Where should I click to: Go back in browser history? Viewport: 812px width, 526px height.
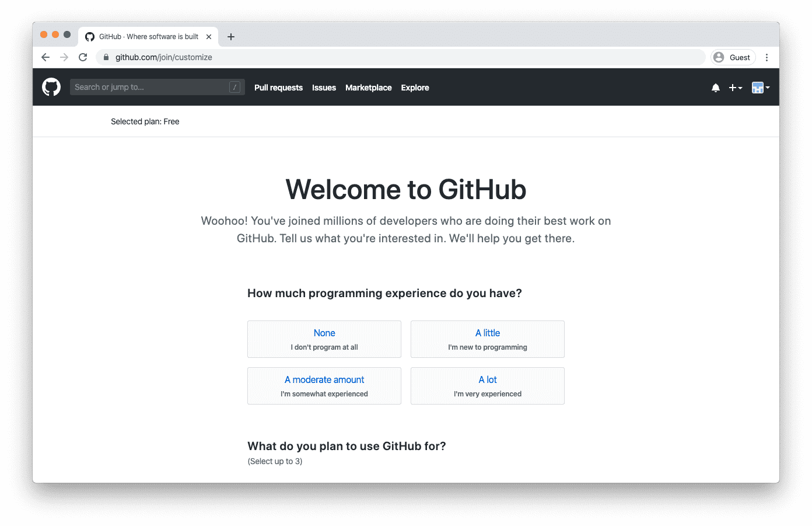45,57
